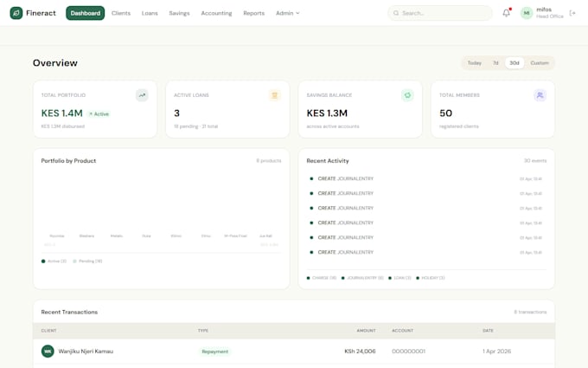
Task: Select the Today time range
Action: [x=475, y=63]
